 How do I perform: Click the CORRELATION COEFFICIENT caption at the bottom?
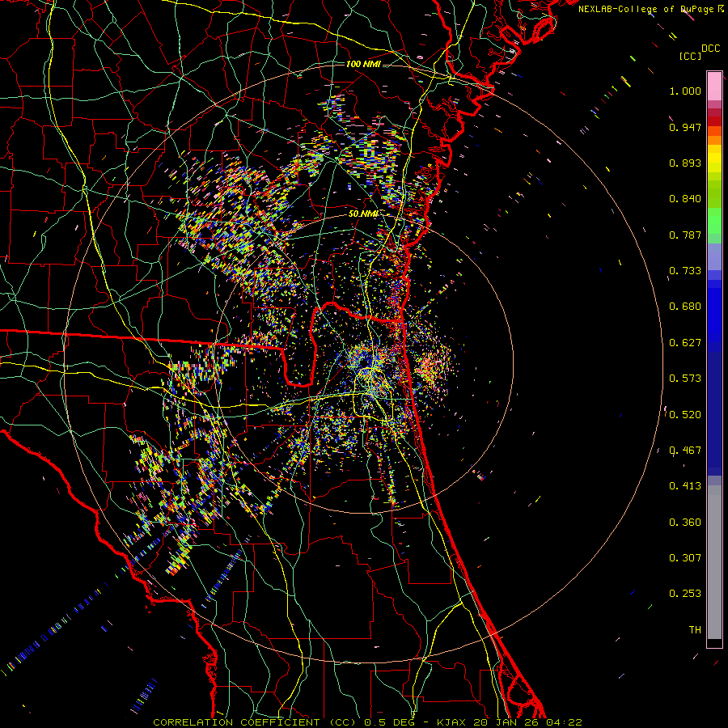(367, 722)
